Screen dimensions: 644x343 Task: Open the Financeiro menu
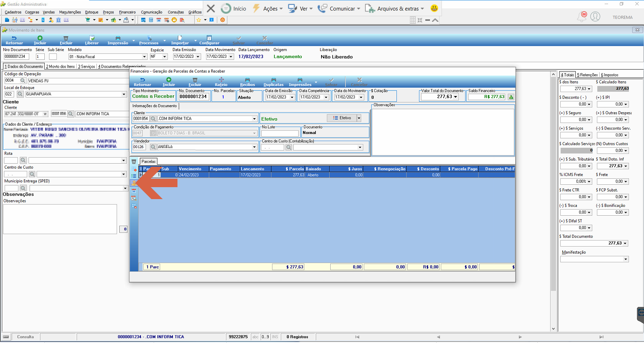click(127, 12)
